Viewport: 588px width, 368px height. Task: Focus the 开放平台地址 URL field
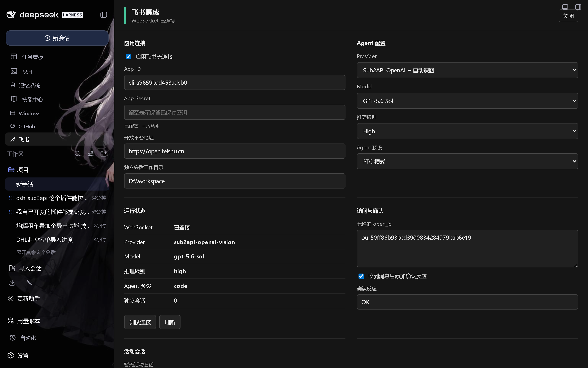tap(235, 151)
